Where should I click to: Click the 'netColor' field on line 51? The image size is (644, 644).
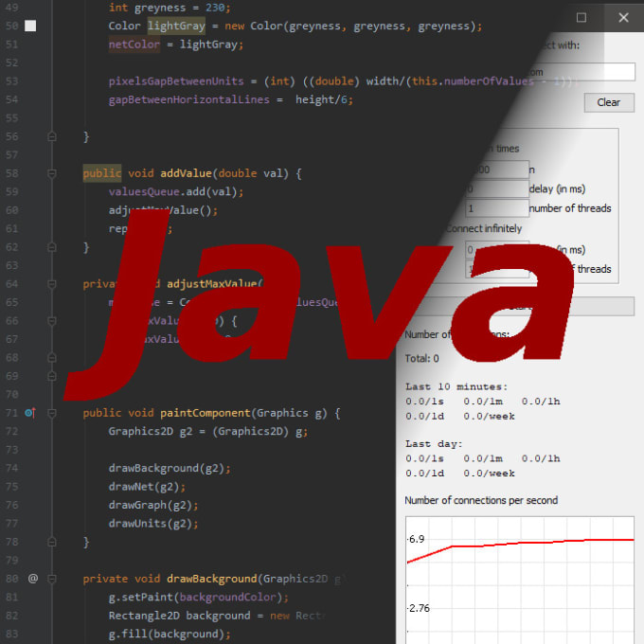pyautogui.click(x=134, y=45)
